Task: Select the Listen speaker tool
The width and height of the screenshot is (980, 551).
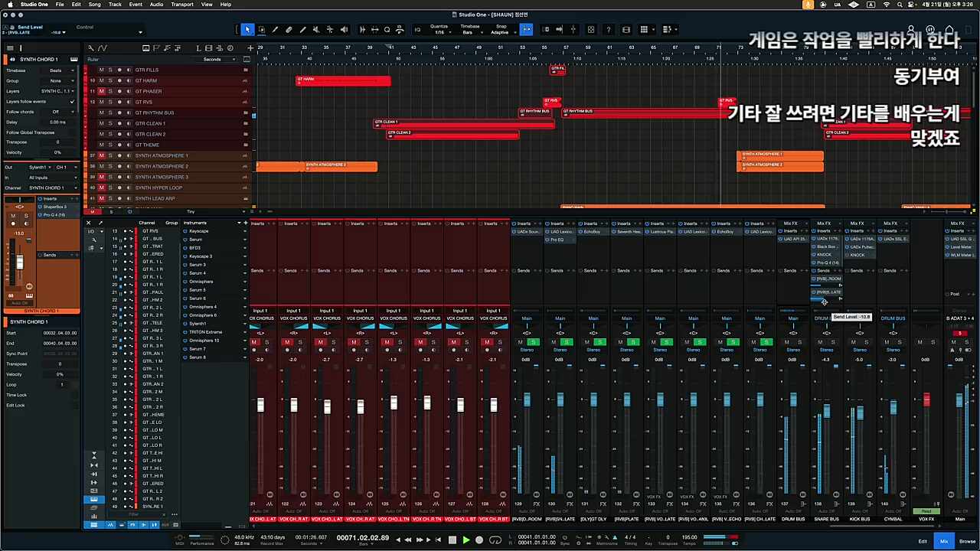Action: 344,30
